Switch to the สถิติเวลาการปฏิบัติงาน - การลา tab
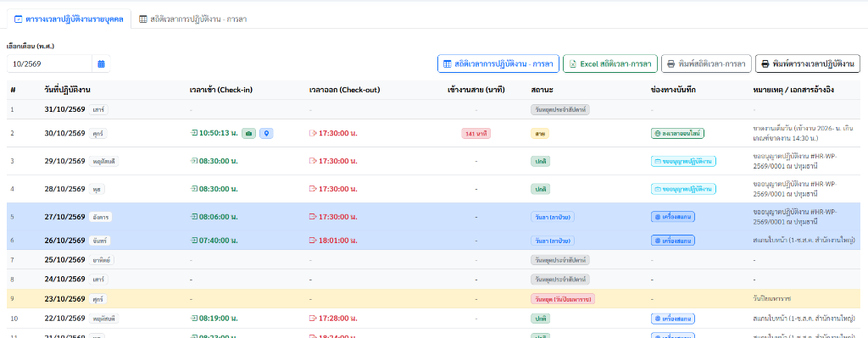 pos(192,19)
